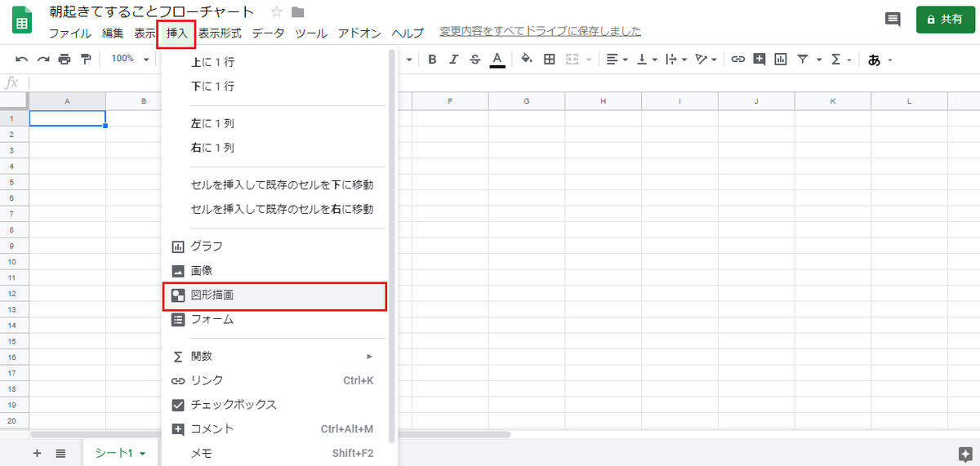Click the add sheet plus button

[x=37, y=453]
